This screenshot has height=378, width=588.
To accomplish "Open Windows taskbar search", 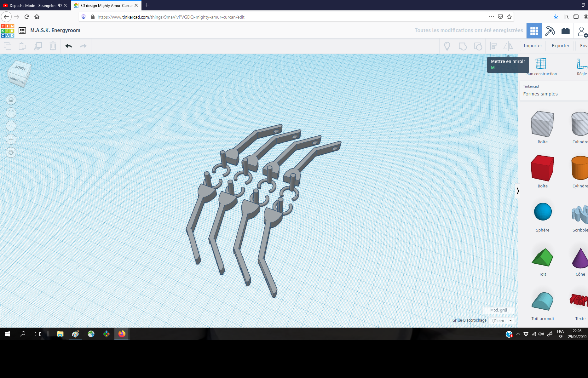I will (x=23, y=334).
